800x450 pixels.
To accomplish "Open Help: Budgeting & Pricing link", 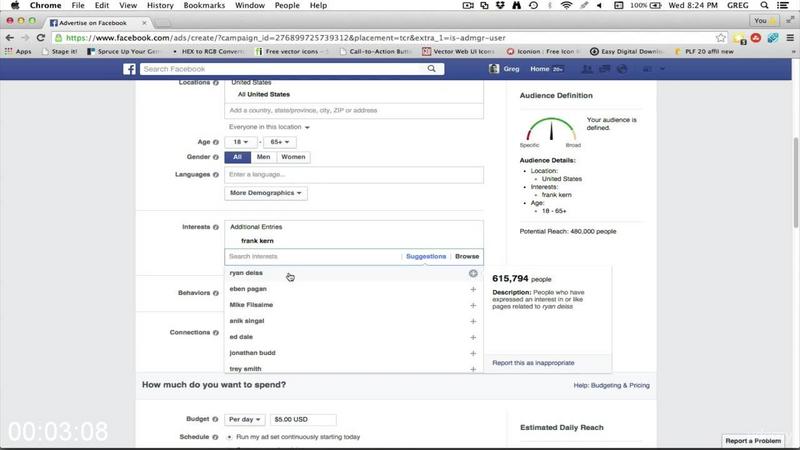I will tap(611, 386).
